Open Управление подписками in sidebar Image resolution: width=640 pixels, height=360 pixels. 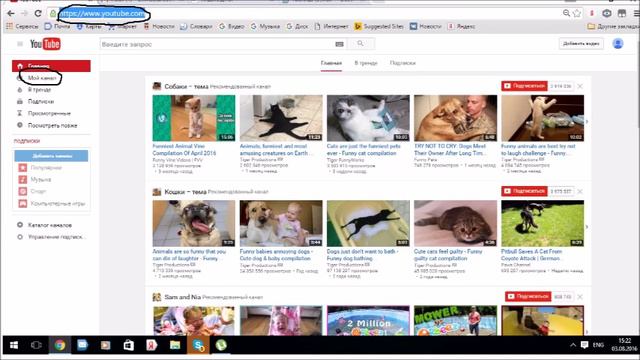(56, 237)
